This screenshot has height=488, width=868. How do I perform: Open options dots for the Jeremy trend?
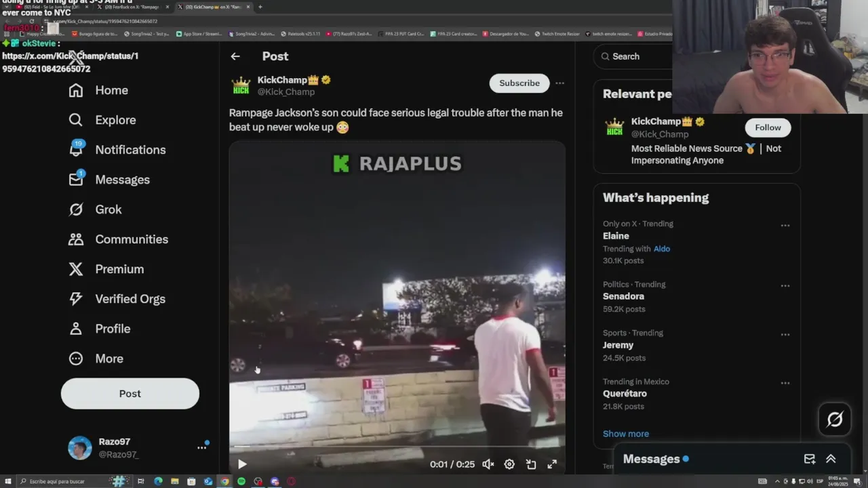tap(785, 335)
